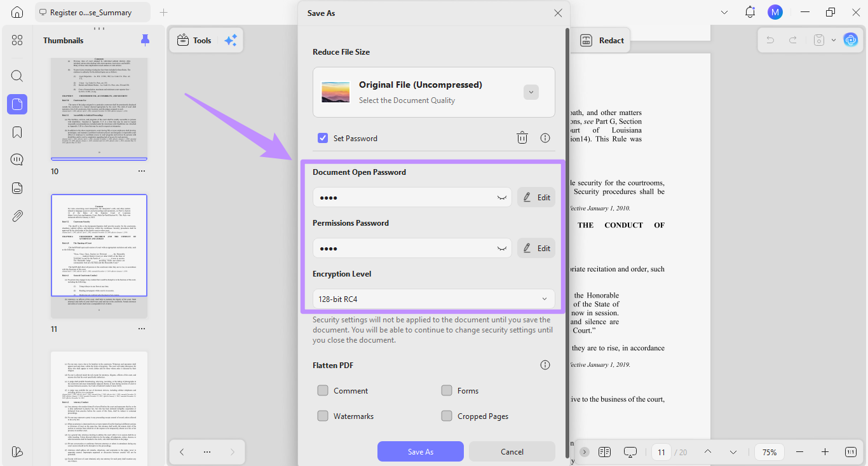This screenshot has height=466, width=868.
Task: Switch to two-page view icon in bottom bar
Action: (604, 452)
